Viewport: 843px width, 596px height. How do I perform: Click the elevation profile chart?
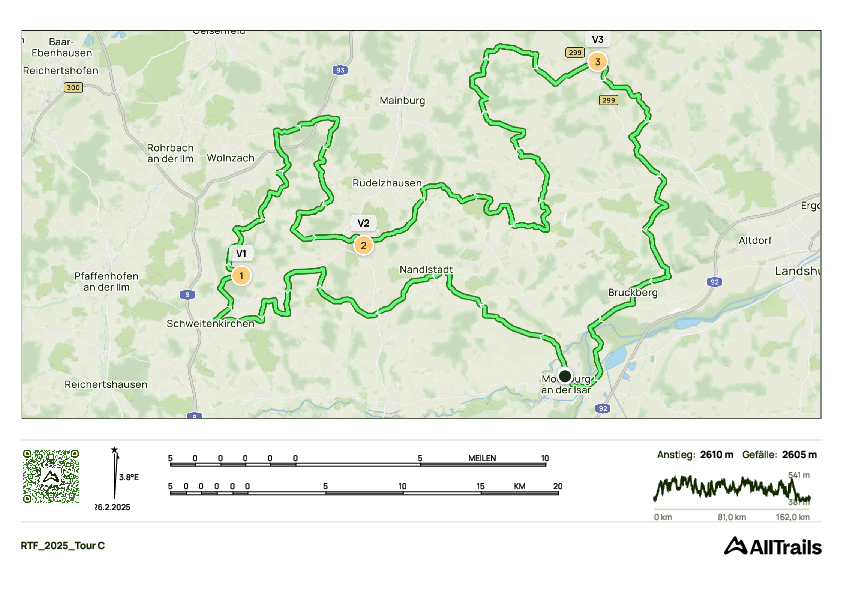point(732,489)
